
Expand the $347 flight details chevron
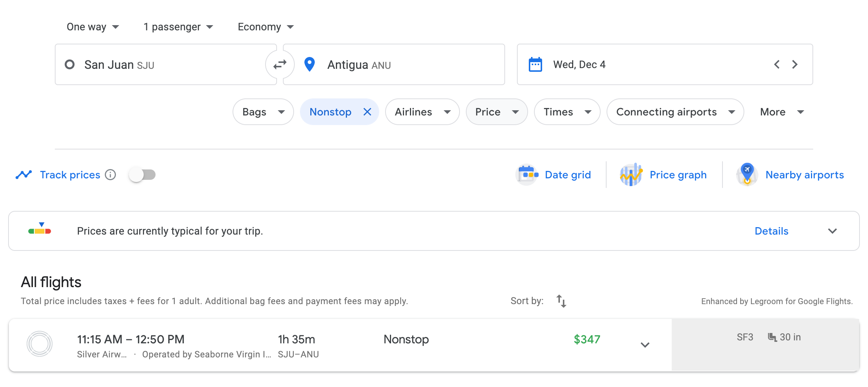coord(645,345)
